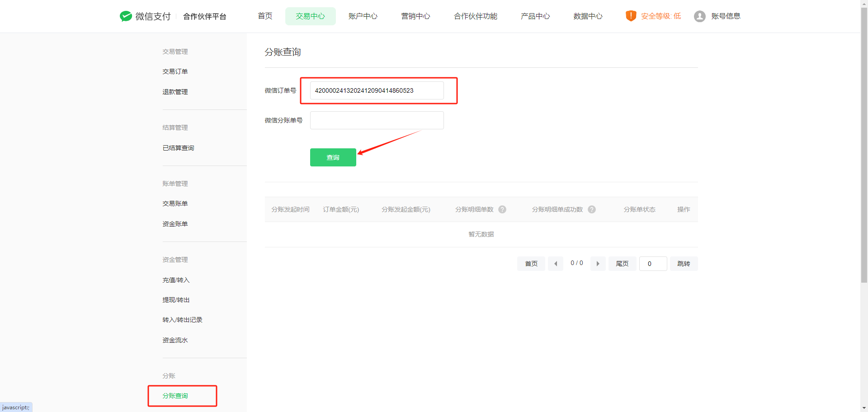Screen dimensions: 868x412
Task: Click help icon beside 分账明细单数
Action: 502,209
